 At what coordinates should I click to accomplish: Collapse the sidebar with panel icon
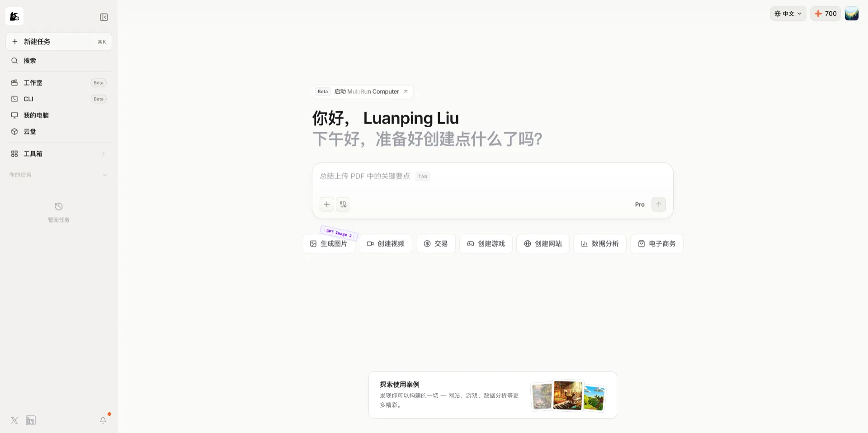click(x=104, y=17)
